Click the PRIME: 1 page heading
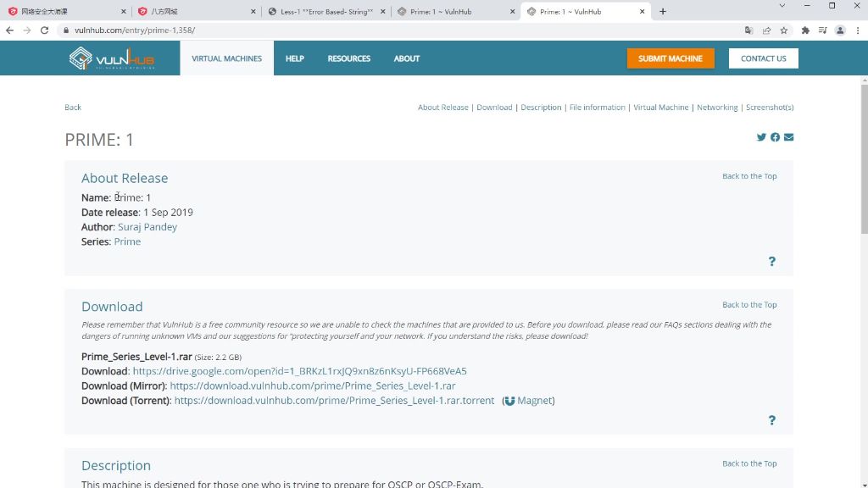Image resolution: width=868 pixels, height=488 pixels. tap(99, 140)
